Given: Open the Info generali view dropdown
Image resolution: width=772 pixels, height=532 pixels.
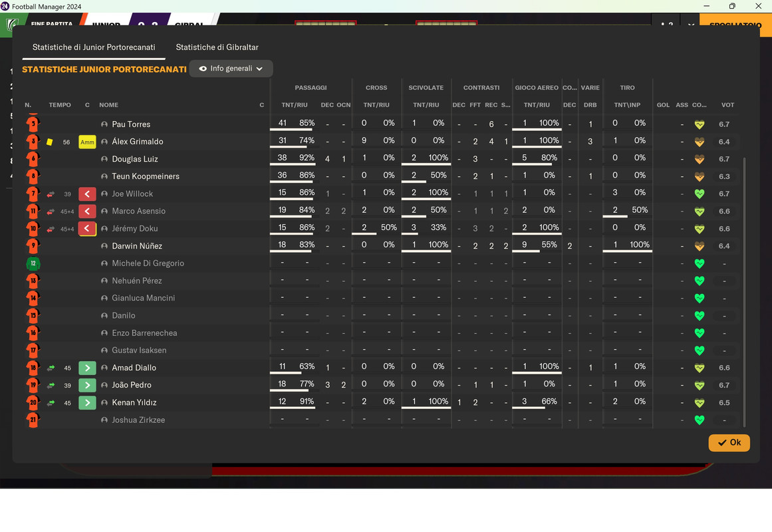Looking at the screenshot, I should (231, 68).
